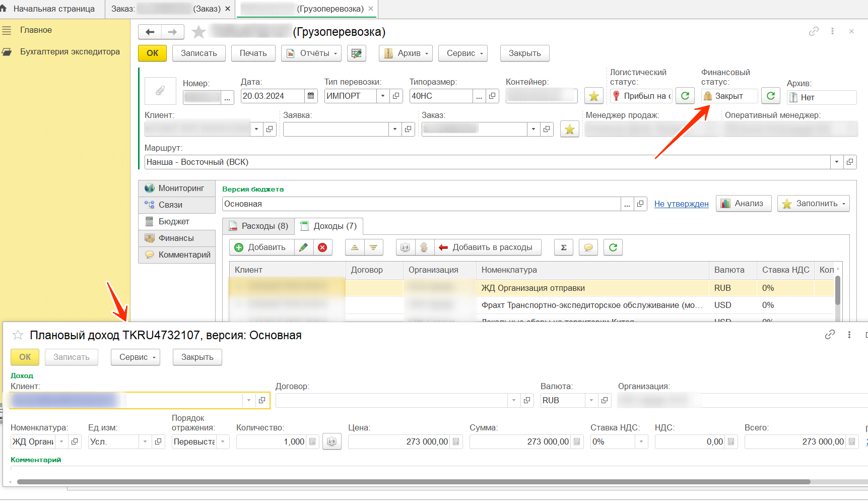The height and width of the screenshot is (503, 868).
Task: Click the paperclip attachment box
Action: (x=160, y=91)
